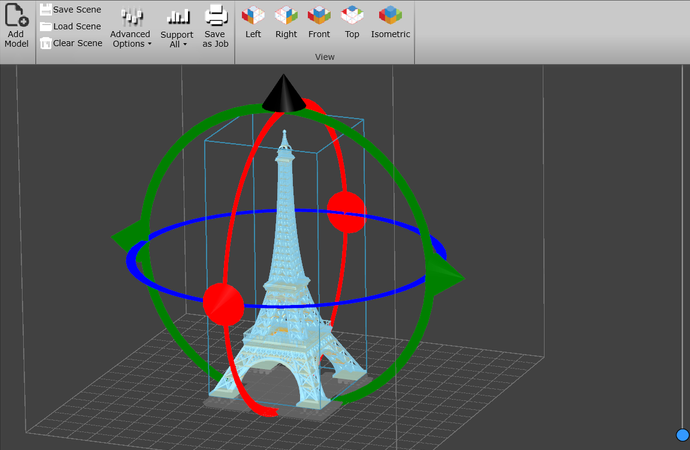Click the Save Scene text label

click(77, 9)
